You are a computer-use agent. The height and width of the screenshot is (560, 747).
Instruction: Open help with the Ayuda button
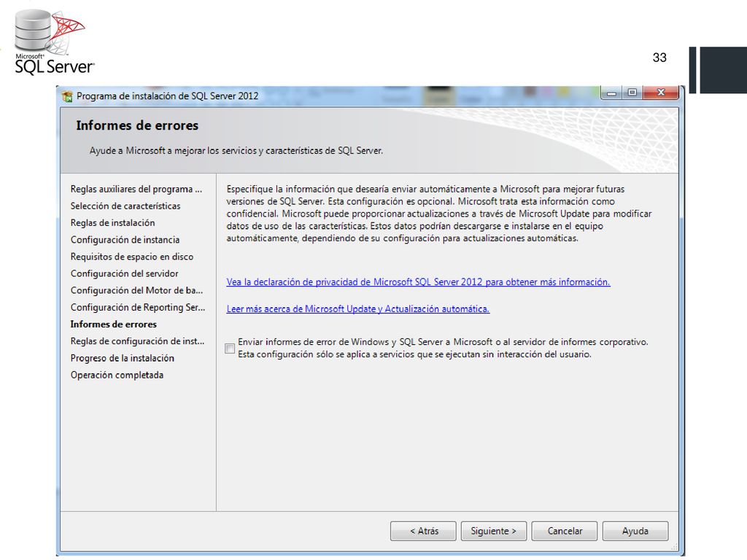click(x=635, y=531)
